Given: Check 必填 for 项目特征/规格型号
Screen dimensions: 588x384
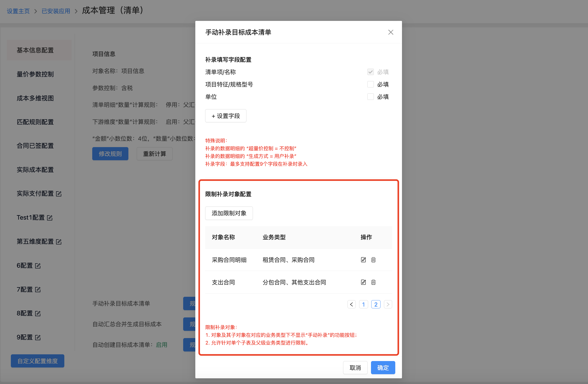Looking at the screenshot, I should [x=370, y=84].
